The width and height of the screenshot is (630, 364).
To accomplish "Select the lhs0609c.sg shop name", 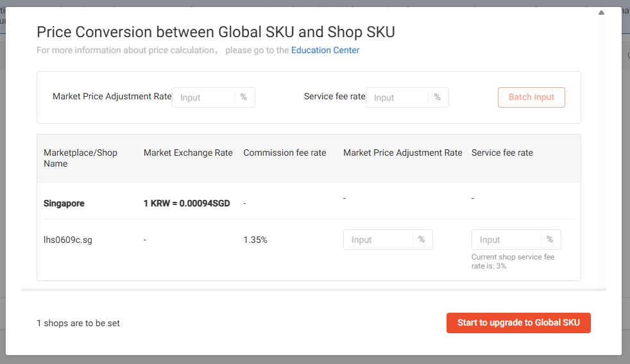I will tap(68, 240).
